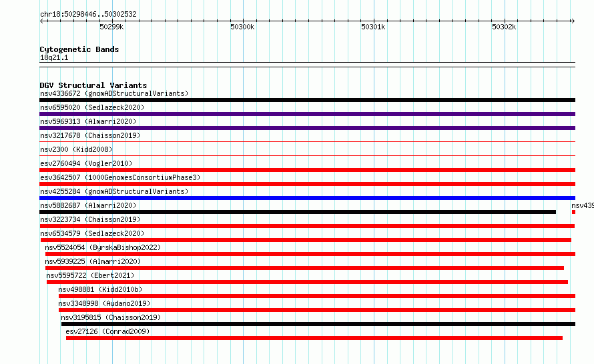Click the chr18:50298446..50302532 coordinates text
This screenshot has width=594, height=364.
(x=88, y=15)
